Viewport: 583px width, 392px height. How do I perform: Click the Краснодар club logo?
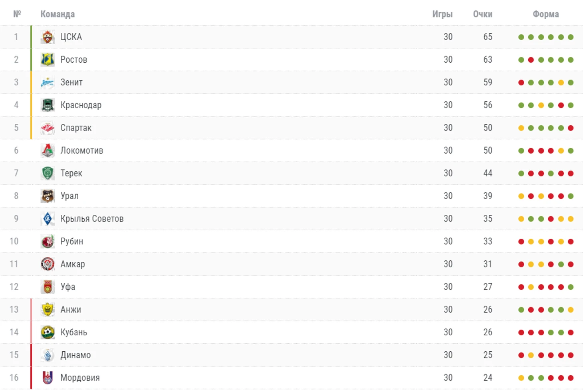(x=48, y=105)
